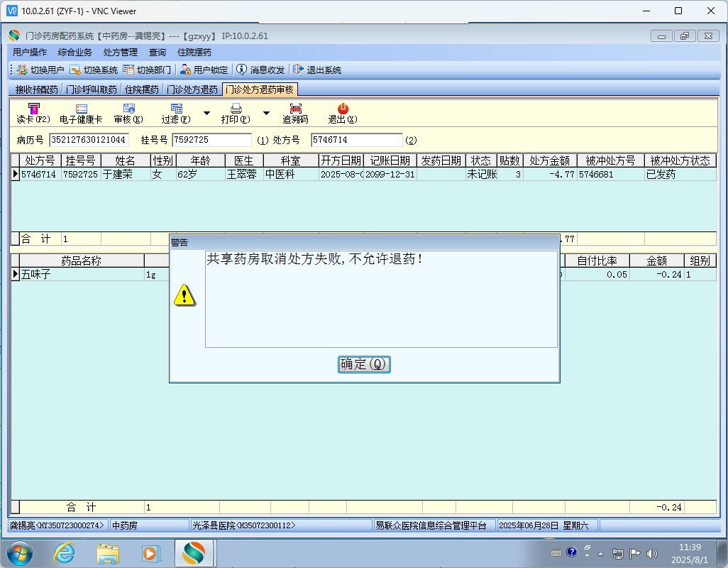Viewport: 728px width, 568px height.
Task: Click the warning message text area
Action: [x=381, y=299]
